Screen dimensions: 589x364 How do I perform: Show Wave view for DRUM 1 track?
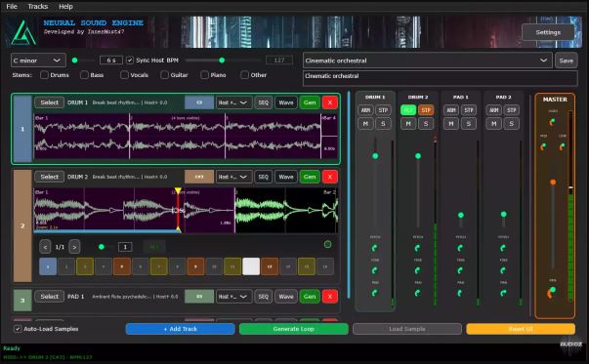point(286,102)
